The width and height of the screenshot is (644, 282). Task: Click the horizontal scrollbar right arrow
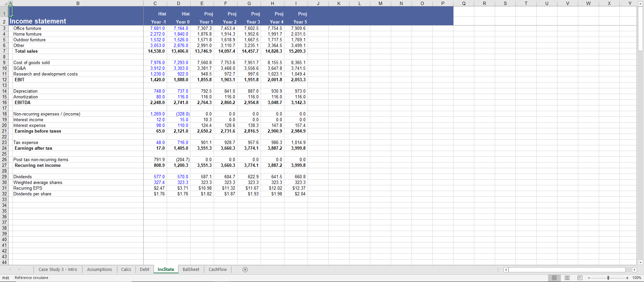pos(634,270)
